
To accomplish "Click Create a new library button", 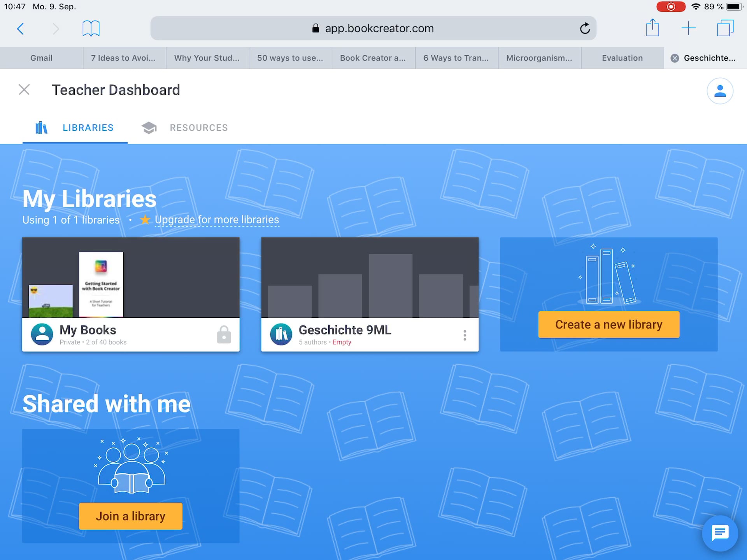I will [608, 324].
